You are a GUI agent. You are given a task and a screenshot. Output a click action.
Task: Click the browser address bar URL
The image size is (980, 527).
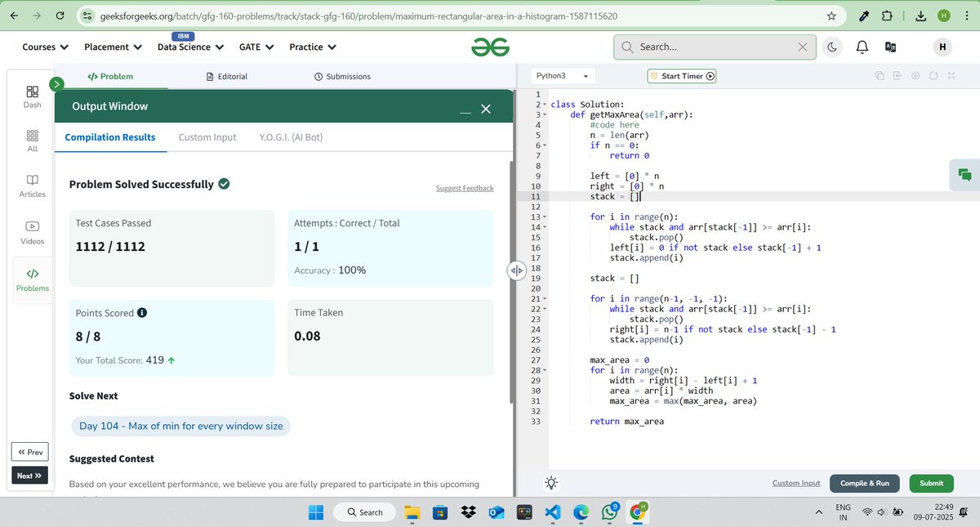pos(359,16)
